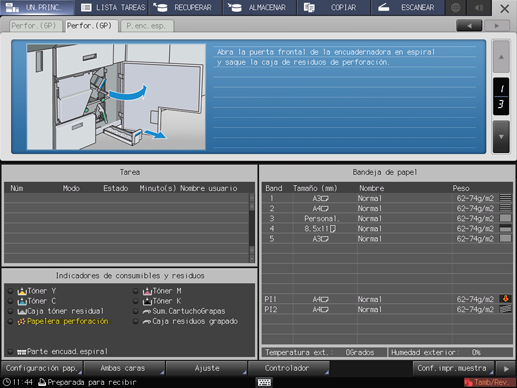This screenshot has height=388, width=517.
Task: Open the globe network icon
Action: click(x=455, y=8)
